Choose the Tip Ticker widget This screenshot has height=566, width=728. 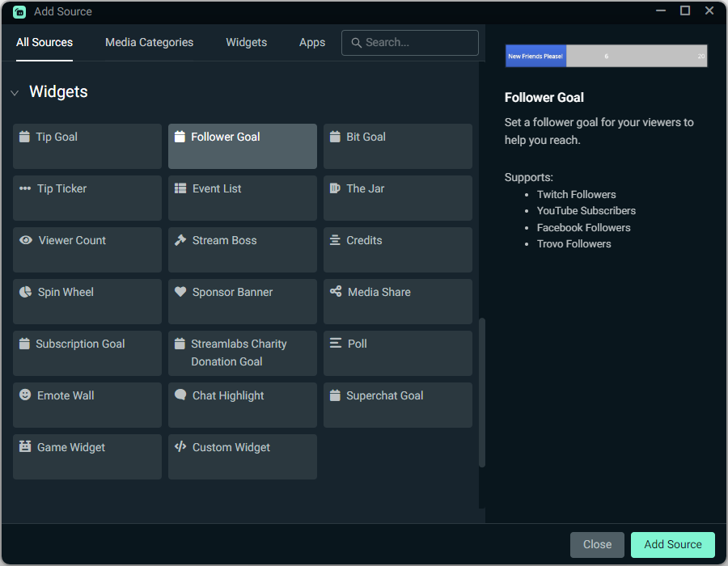87,198
